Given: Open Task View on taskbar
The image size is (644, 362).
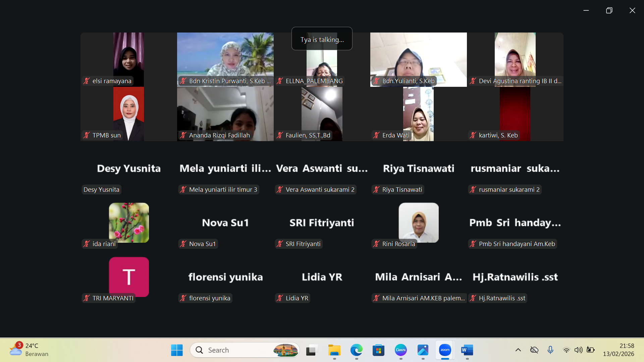Looking at the screenshot, I should [x=312, y=350].
